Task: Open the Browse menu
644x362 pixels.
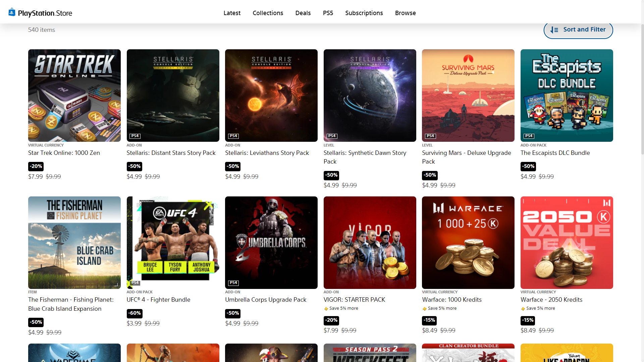Action: pos(405,13)
